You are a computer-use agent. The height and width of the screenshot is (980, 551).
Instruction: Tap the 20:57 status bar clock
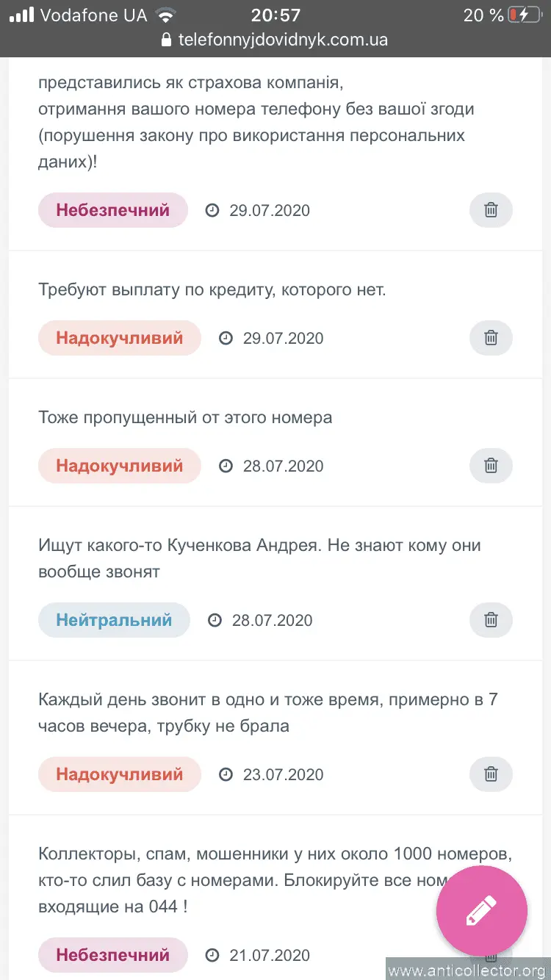(x=275, y=15)
